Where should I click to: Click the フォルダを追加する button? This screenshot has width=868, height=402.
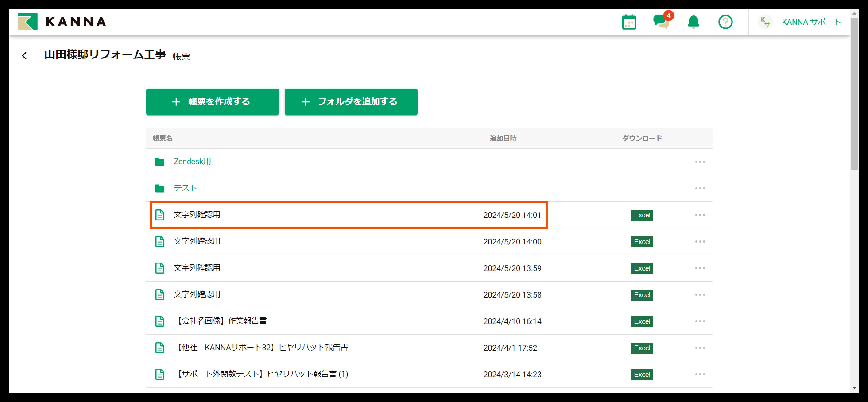click(351, 102)
